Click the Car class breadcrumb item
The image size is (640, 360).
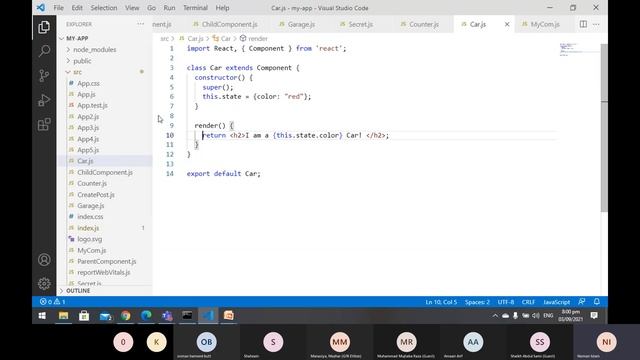(221, 38)
